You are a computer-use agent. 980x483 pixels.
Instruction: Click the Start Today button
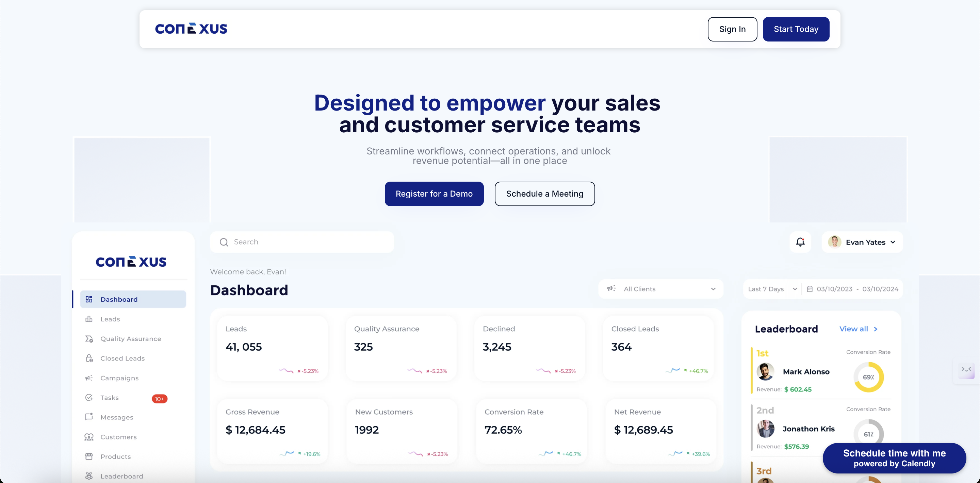[x=796, y=29]
